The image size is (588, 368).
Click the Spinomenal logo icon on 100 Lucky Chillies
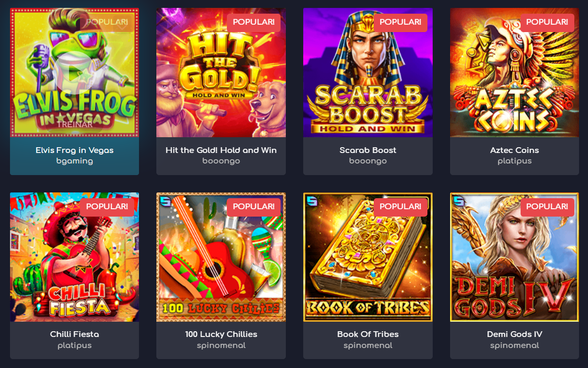(165, 201)
